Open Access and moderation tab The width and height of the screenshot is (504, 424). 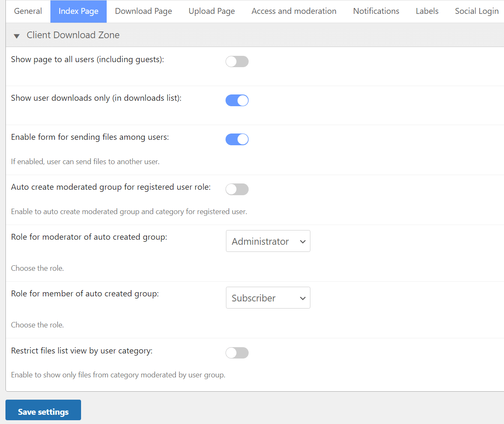click(294, 11)
